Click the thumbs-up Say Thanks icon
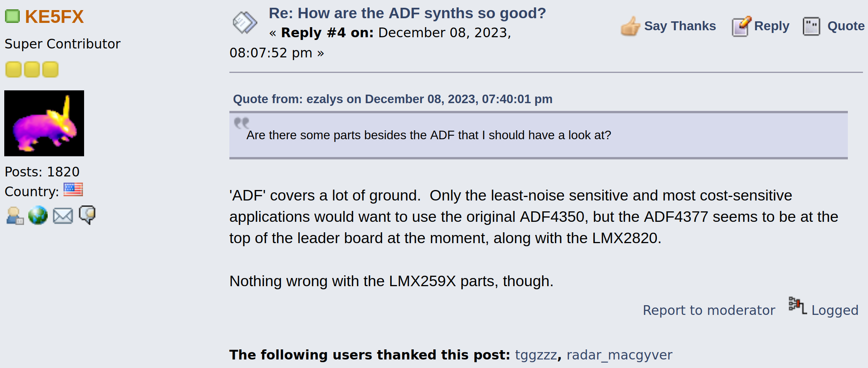This screenshot has height=368, width=868. (630, 26)
